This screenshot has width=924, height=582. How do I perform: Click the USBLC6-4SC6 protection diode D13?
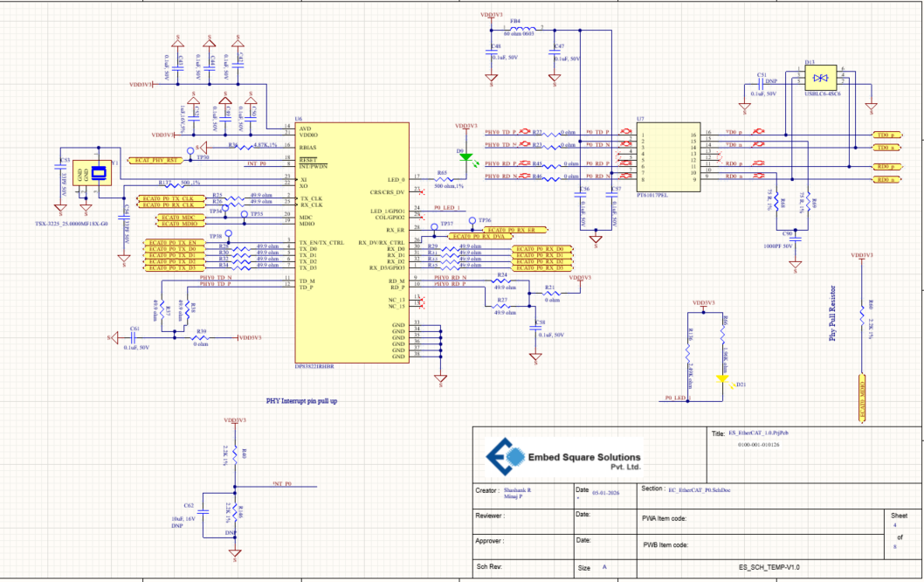click(821, 78)
